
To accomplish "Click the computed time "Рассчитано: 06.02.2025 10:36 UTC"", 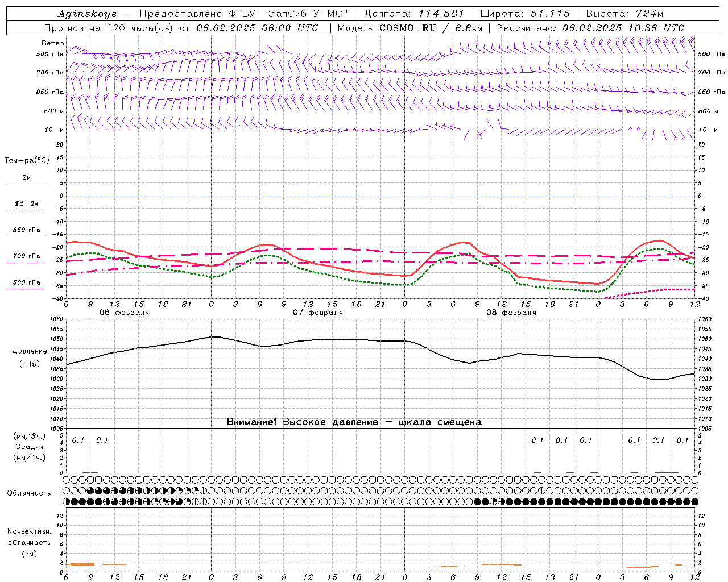I will pos(590,28).
